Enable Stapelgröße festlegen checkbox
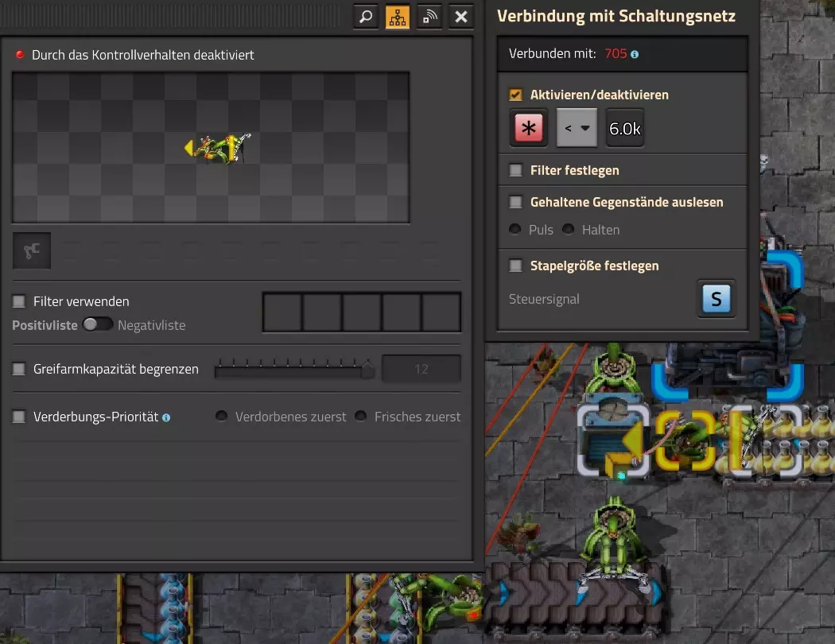This screenshot has height=644, width=835. point(515,266)
